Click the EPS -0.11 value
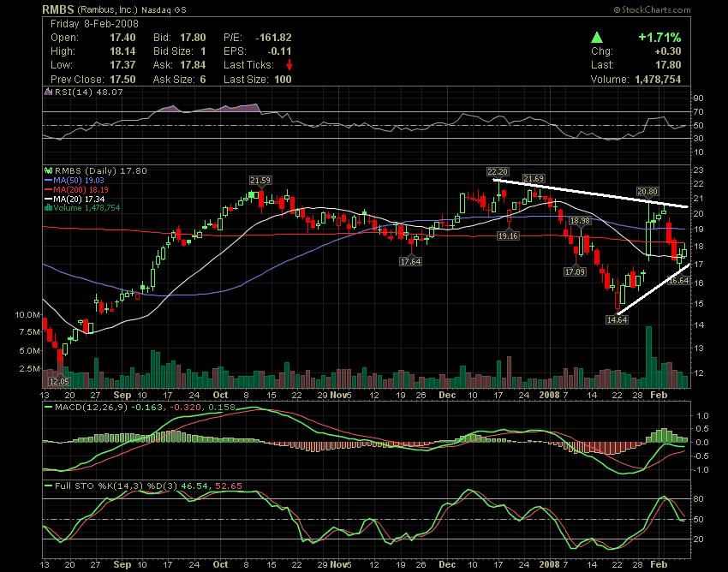 [x=279, y=51]
